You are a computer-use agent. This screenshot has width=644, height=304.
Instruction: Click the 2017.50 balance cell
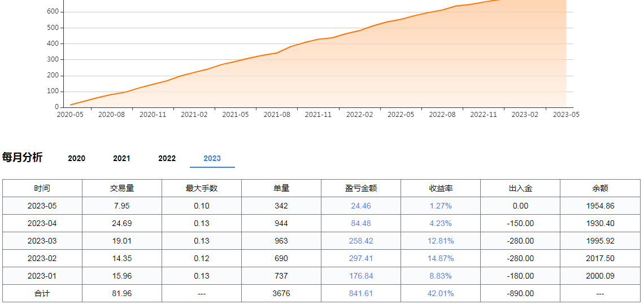600,259
